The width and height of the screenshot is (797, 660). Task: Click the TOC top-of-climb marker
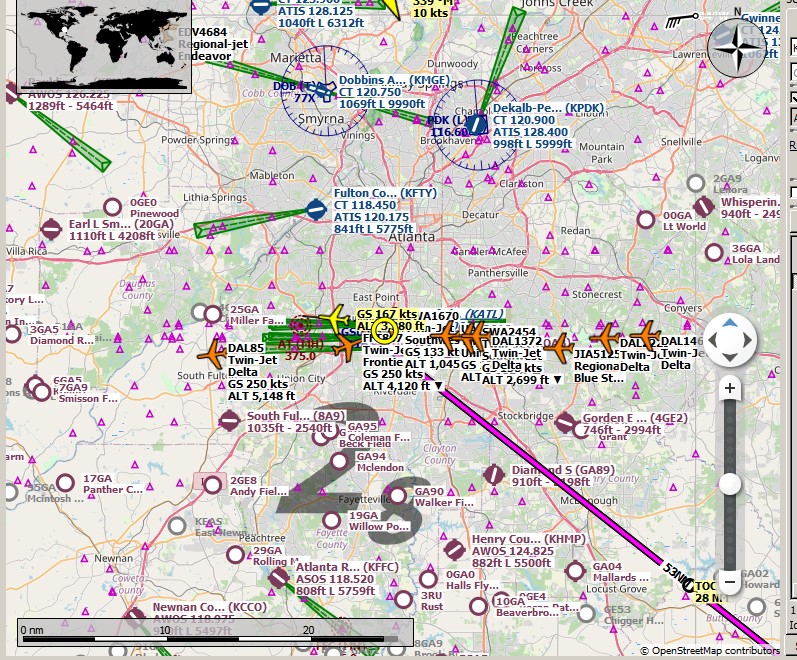tap(688, 586)
